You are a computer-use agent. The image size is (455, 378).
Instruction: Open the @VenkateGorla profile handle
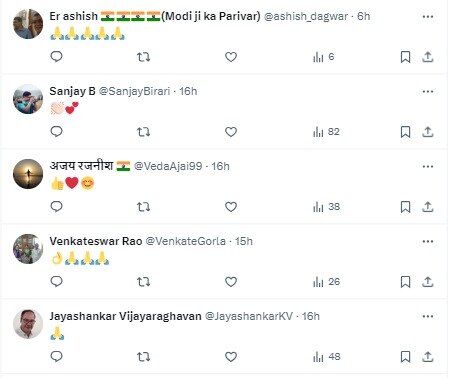[x=186, y=241]
